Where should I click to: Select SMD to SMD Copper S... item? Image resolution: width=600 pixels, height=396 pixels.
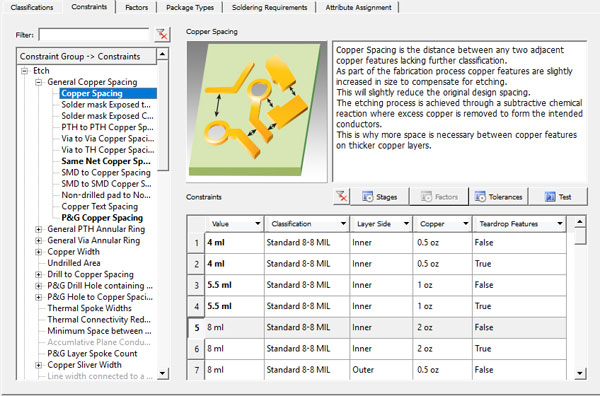click(x=106, y=184)
